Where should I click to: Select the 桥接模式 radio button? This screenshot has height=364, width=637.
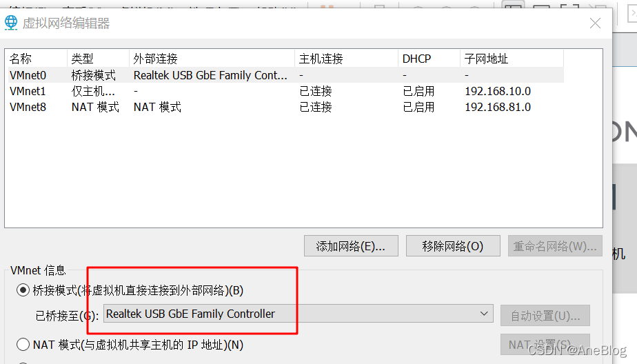click(x=23, y=290)
